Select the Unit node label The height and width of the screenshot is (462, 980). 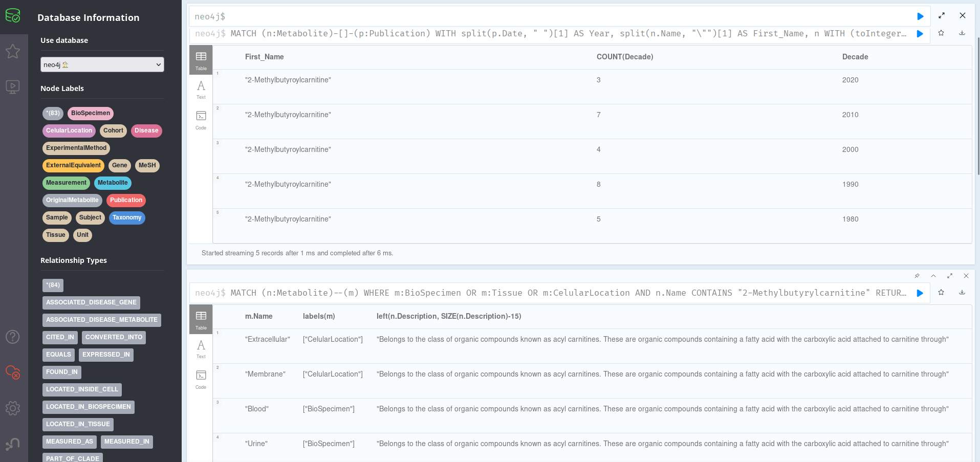(x=82, y=235)
